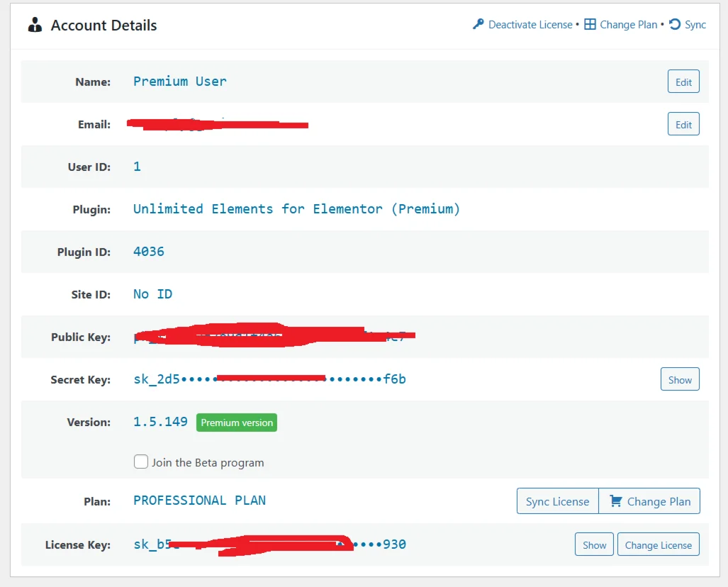The image size is (728, 587).
Task: Select the Secret Key masked value
Action: click(x=270, y=379)
